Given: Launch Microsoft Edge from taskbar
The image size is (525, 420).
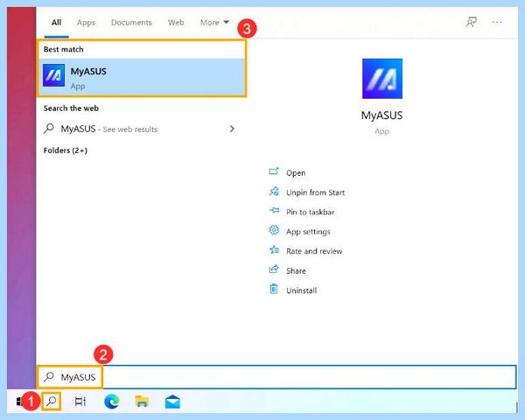Looking at the screenshot, I should click(111, 402).
